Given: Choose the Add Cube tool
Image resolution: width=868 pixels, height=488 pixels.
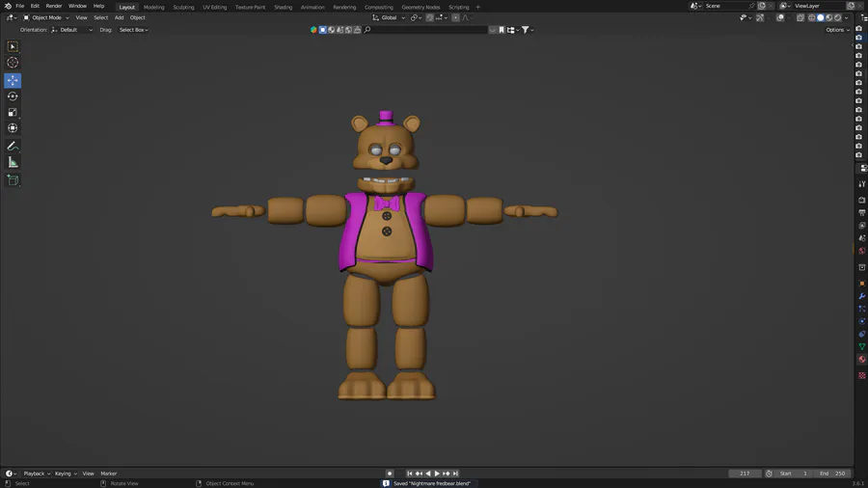Looking at the screenshot, I should coord(13,179).
